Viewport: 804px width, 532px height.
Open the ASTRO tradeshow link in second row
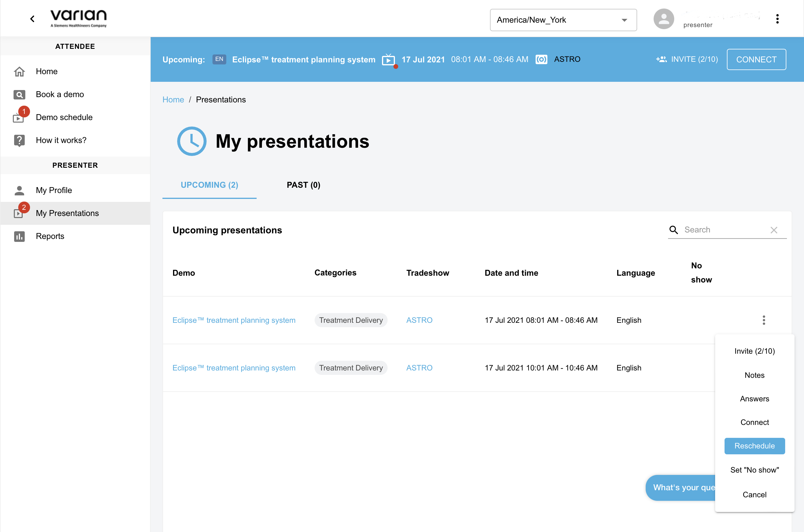pos(419,368)
